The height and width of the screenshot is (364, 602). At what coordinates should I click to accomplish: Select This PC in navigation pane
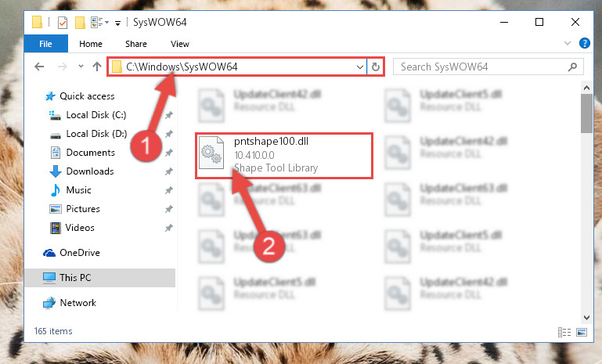(x=75, y=278)
